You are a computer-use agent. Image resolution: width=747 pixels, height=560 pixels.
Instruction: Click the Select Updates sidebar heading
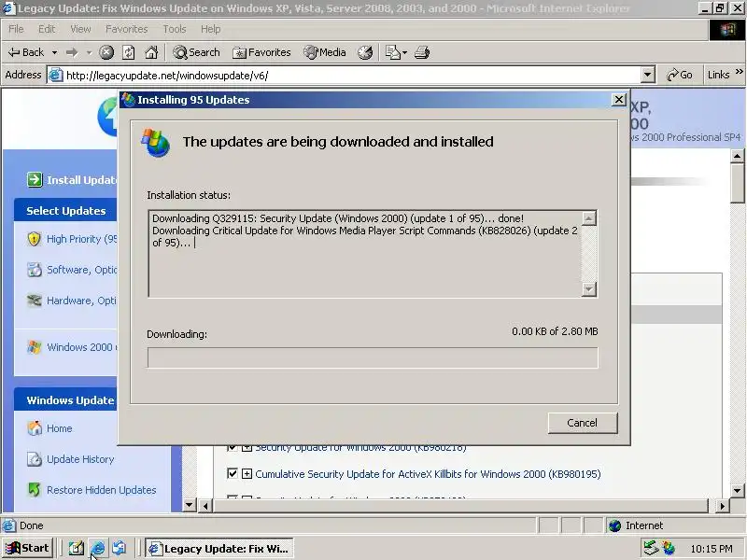pos(66,211)
